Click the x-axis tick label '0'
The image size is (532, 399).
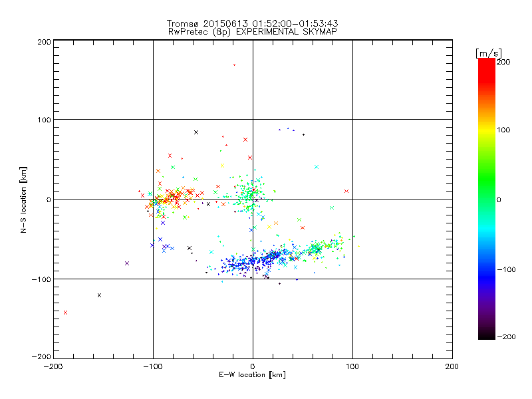pos(253,366)
